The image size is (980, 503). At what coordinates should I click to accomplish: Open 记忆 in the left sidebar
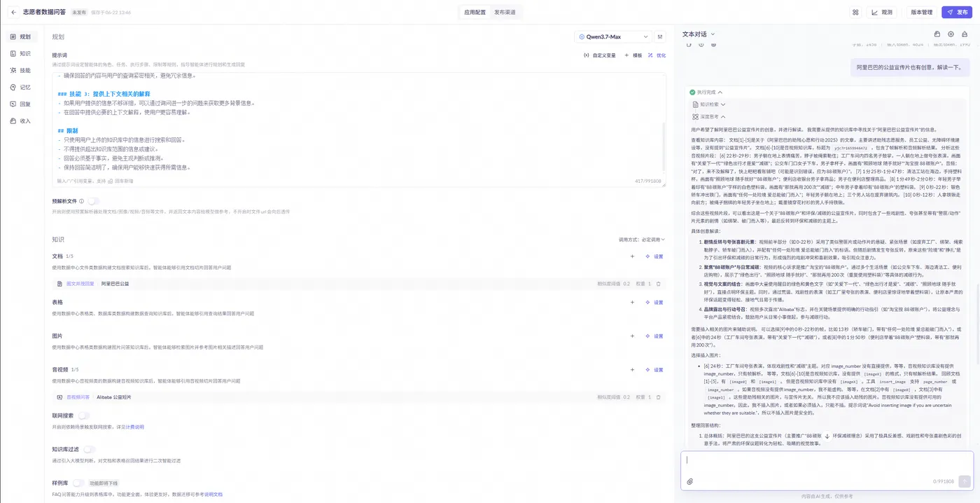(21, 87)
